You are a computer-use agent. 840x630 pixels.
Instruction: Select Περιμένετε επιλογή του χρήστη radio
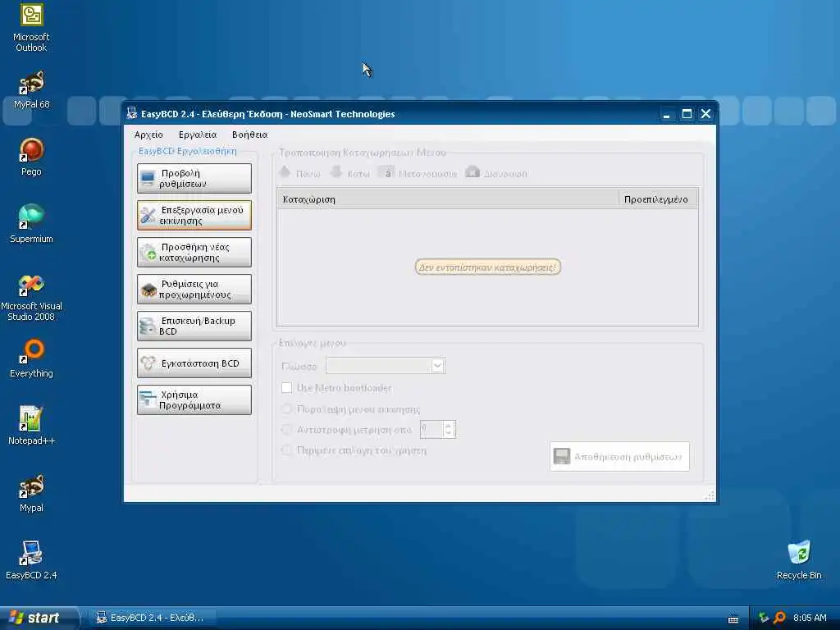[x=286, y=450]
